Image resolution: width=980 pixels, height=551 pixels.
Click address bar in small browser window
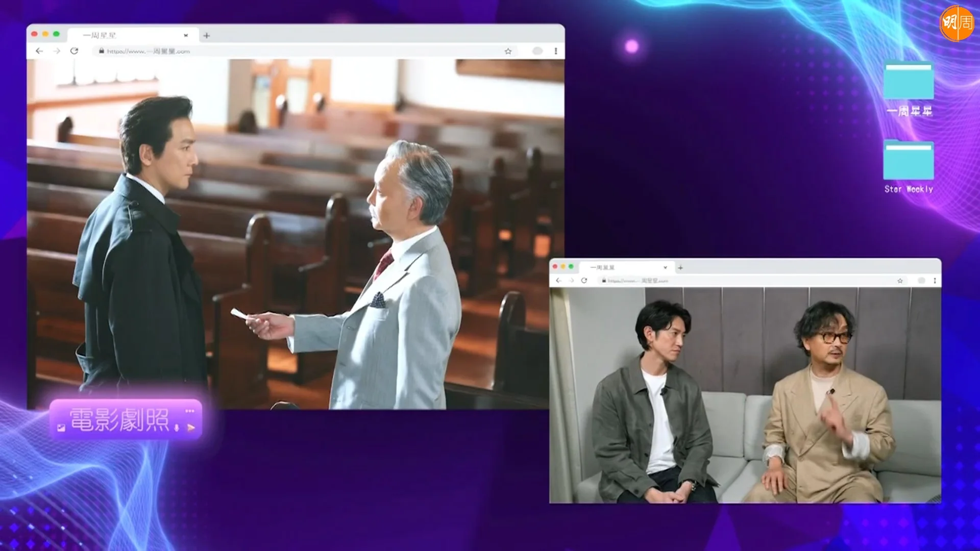click(753, 281)
